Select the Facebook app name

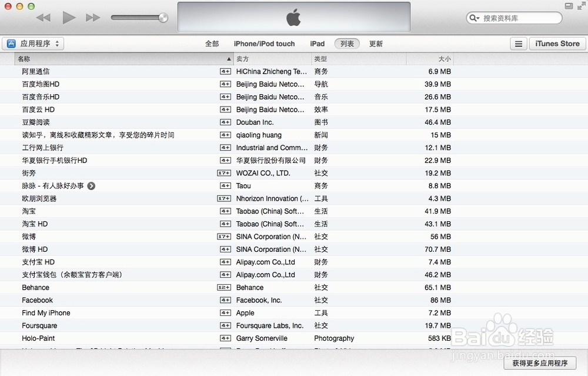(38, 300)
